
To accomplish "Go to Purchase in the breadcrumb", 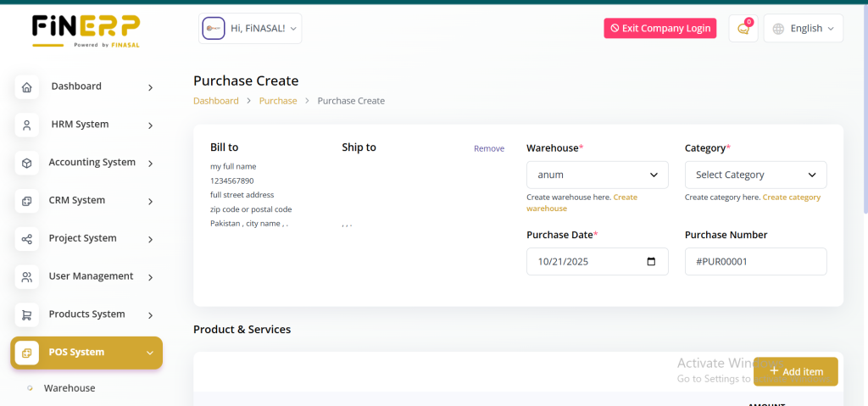I will pyautogui.click(x=278, y=101).
